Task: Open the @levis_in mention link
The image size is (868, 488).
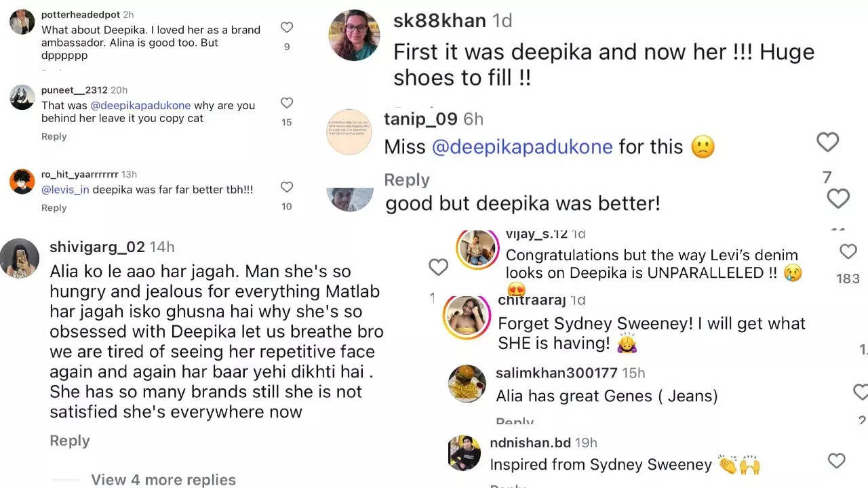Action: [65, 190]
